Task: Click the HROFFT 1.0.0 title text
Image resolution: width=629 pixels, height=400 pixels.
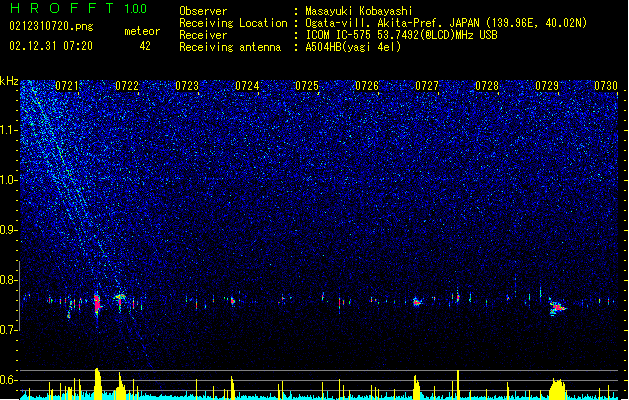Action: 79,8
